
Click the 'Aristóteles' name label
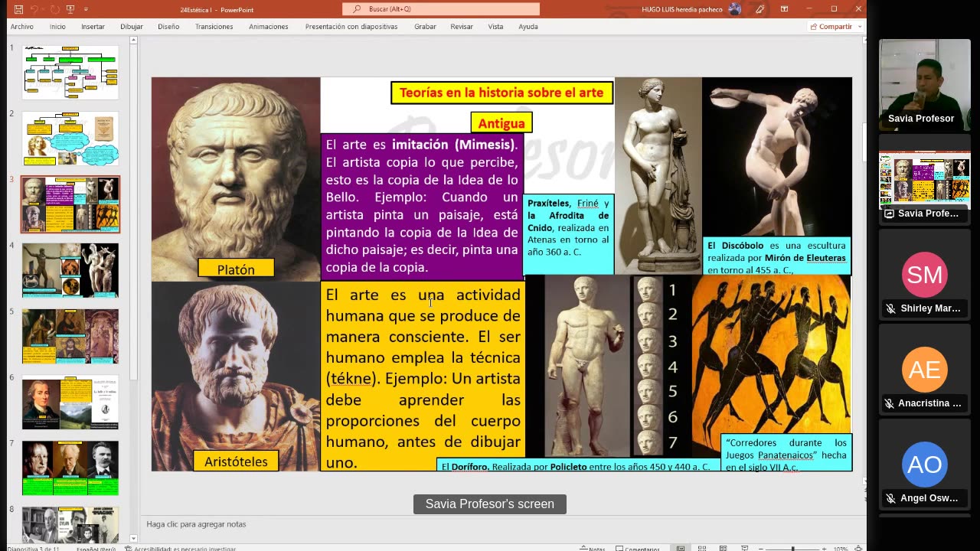click(x=236, y=461)
